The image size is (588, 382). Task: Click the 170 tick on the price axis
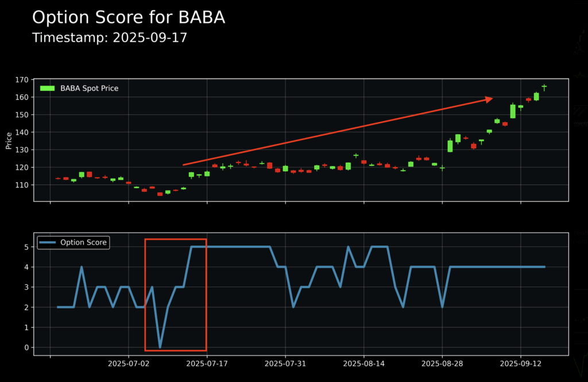click(21, 79)
